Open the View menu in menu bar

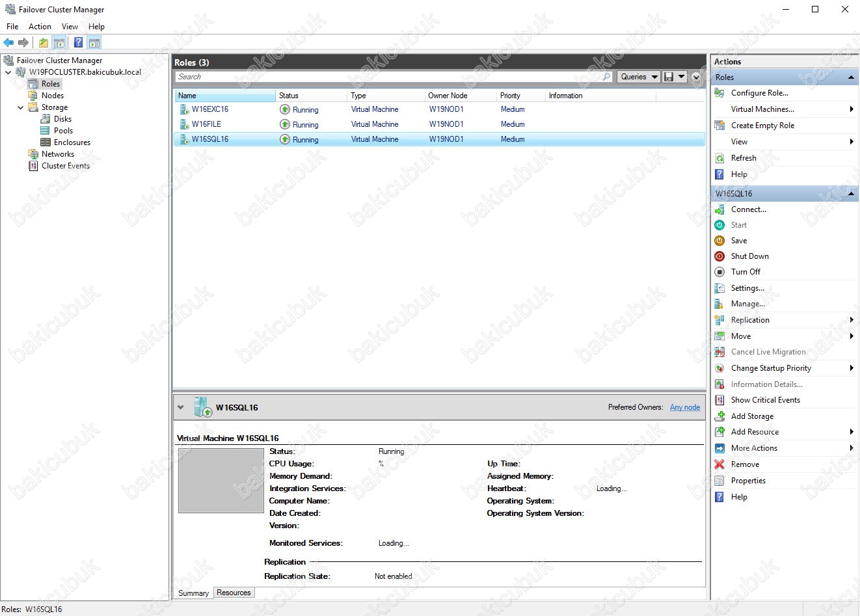click(x=70, y=27)
